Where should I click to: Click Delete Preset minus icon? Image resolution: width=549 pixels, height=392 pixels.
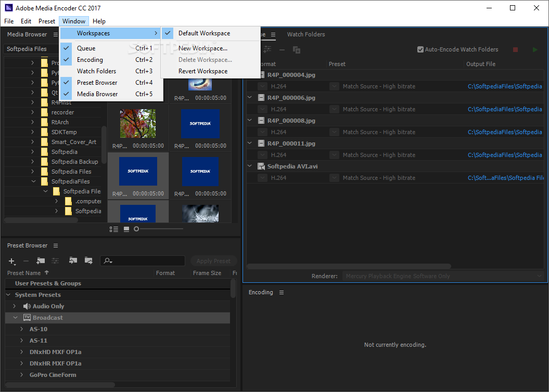(26, 261)
